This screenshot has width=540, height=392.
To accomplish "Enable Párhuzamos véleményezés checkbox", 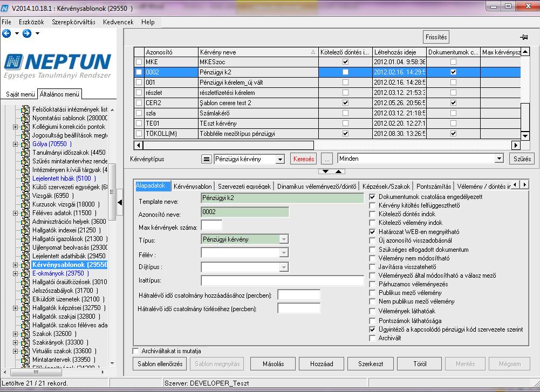I will [372, 284].
